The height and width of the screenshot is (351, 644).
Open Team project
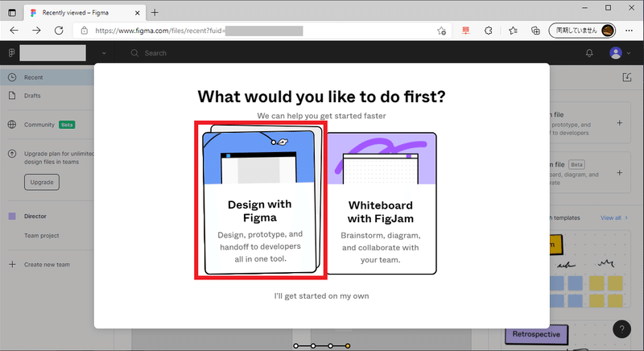point(42,236)
